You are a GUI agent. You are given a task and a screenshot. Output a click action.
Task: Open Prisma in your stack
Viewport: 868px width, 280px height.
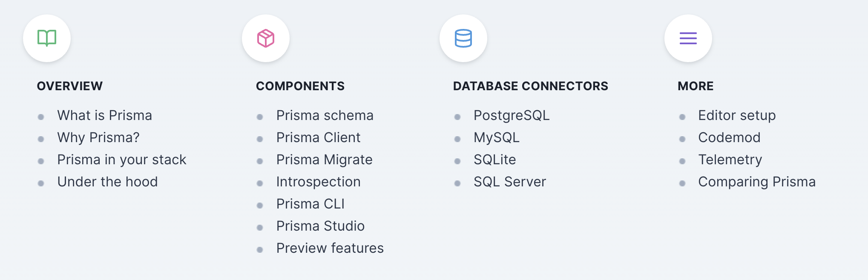122,160
